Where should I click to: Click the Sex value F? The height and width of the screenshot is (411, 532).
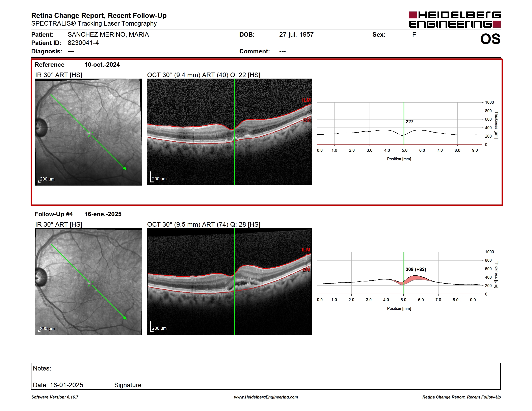coord(414,35)
